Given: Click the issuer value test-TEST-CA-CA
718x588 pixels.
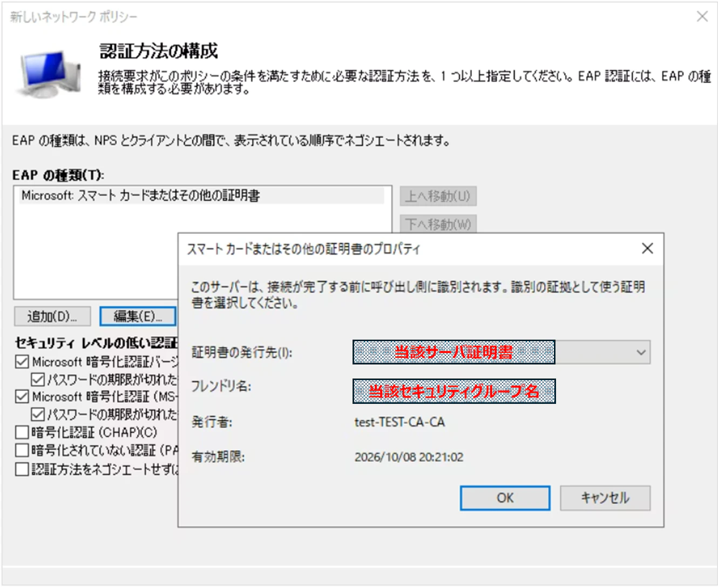Looking at the screenshot, I should [x=399, y=422].
